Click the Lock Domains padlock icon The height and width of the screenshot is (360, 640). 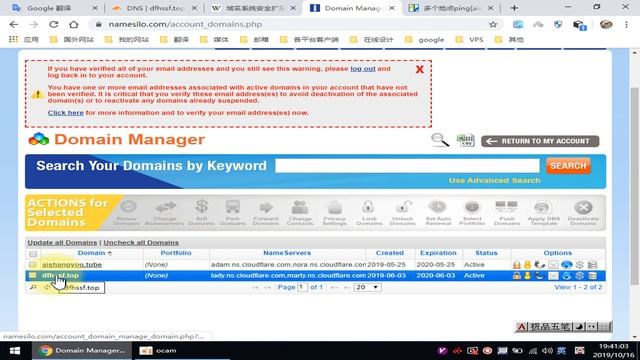click(369, 207)
